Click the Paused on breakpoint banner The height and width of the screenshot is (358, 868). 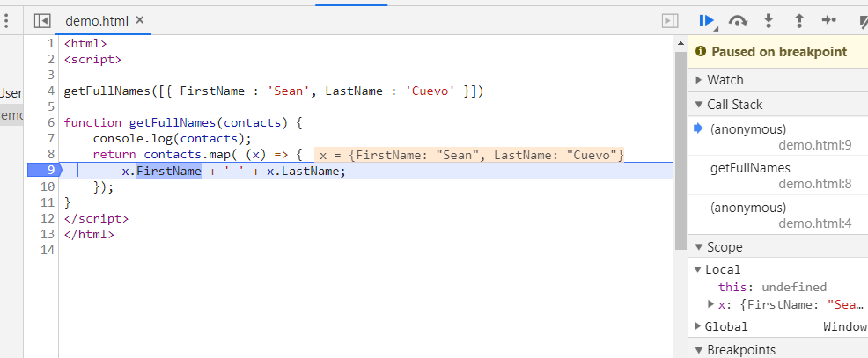778,52
